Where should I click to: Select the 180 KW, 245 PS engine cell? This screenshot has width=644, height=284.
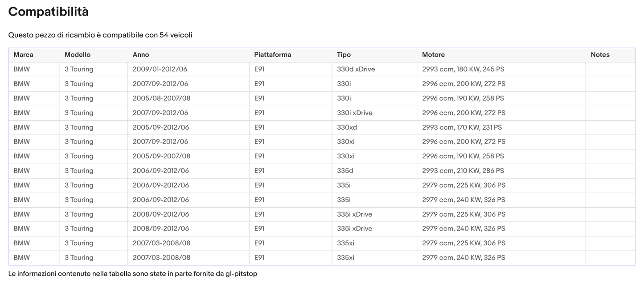point(463,70)
